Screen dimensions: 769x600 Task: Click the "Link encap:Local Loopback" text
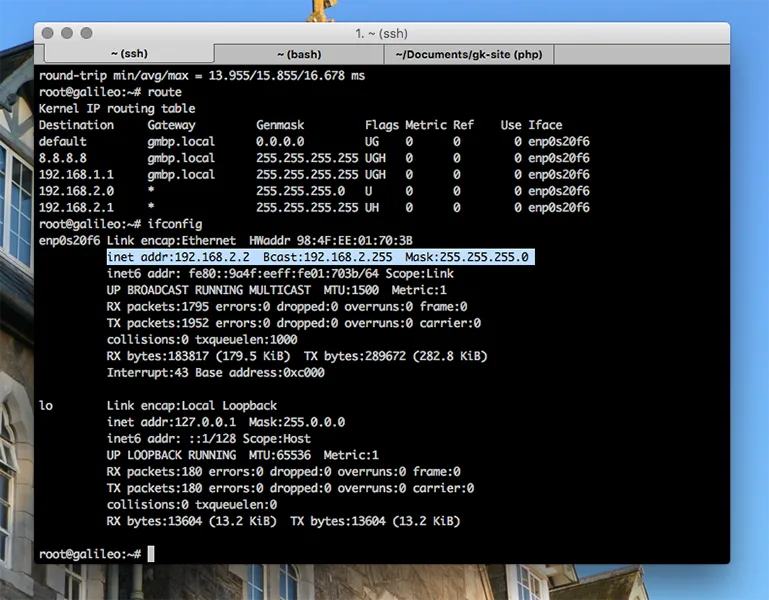(x=192, y=406)
